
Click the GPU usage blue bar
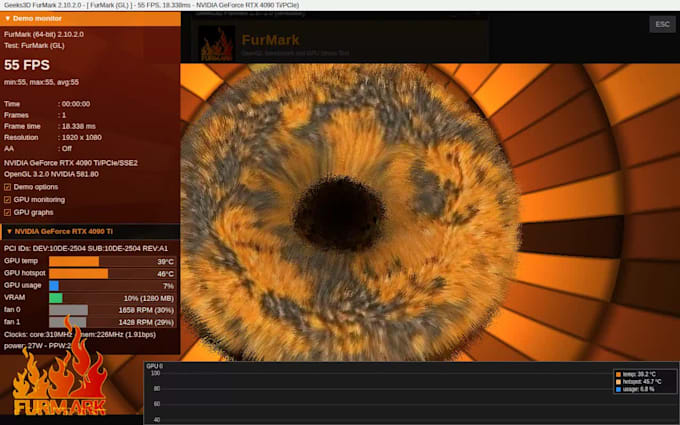54,285
